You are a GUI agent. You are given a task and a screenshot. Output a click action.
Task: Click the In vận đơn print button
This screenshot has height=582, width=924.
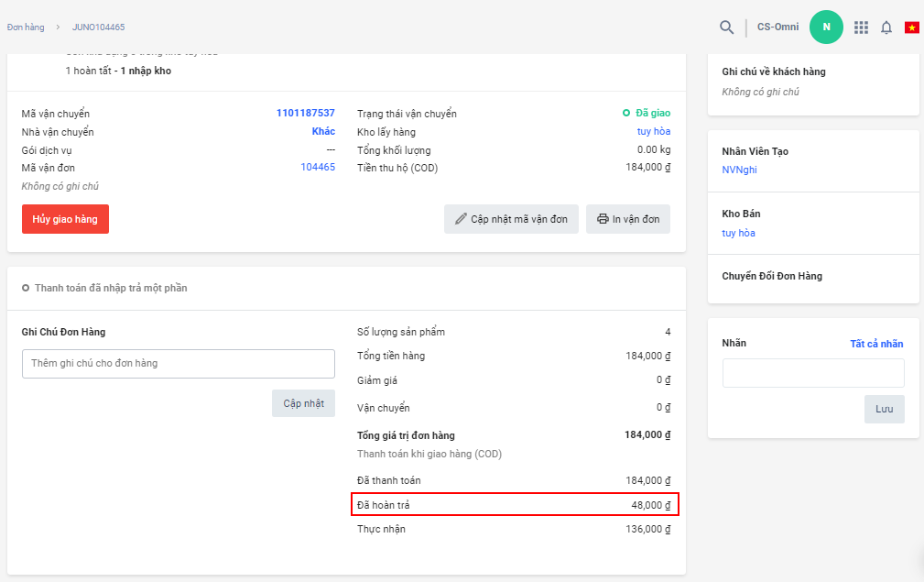(x=627, y=219)
